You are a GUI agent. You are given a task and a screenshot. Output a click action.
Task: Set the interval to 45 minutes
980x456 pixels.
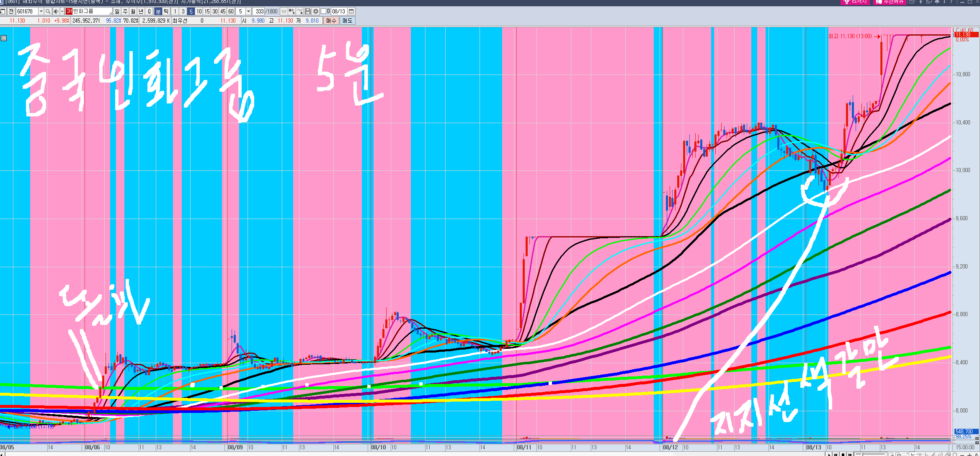tap(223, 11)
